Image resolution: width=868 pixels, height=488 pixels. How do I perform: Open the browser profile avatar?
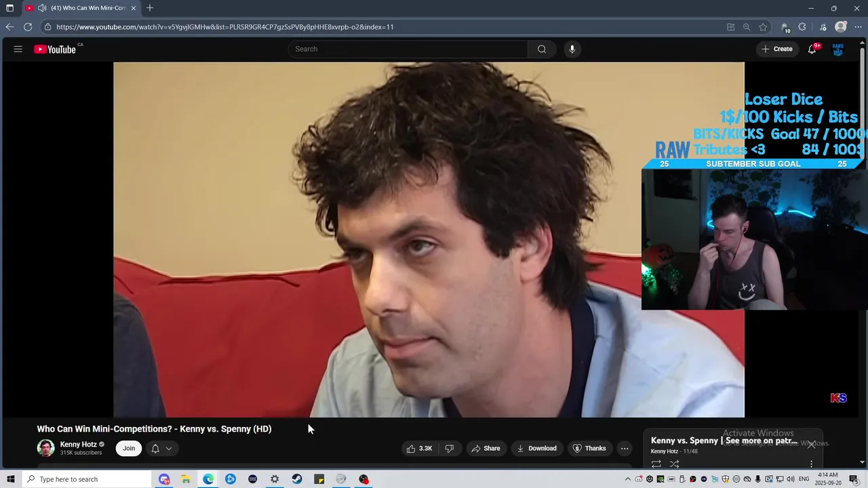click(841, 27)
